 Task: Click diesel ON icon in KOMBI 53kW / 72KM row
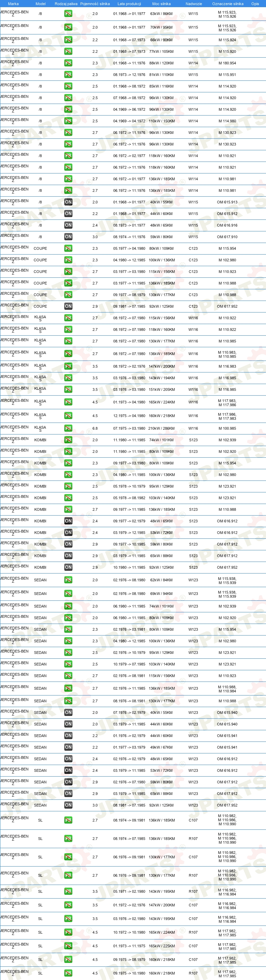(68, 533)
